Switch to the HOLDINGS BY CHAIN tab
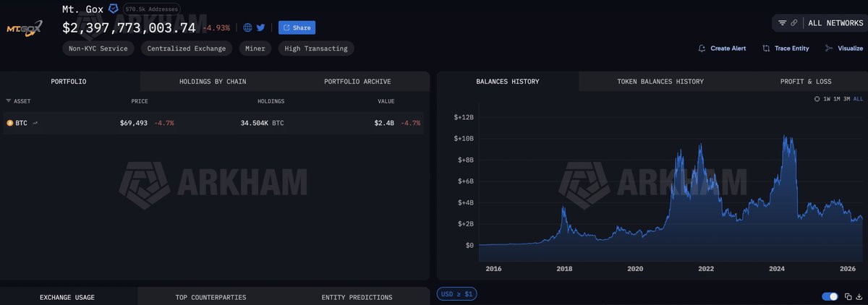The height and width of the screenshot is (305, 868). [x=213, y=82]
